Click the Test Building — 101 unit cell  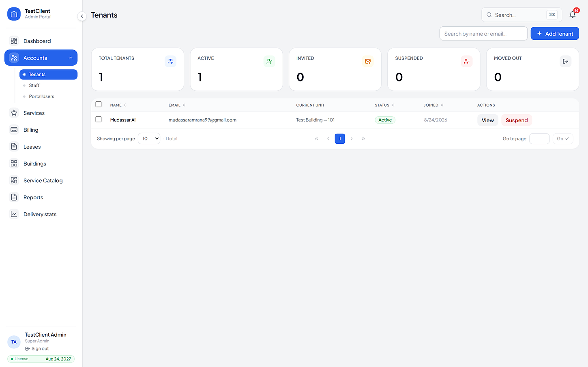point(315,120)
